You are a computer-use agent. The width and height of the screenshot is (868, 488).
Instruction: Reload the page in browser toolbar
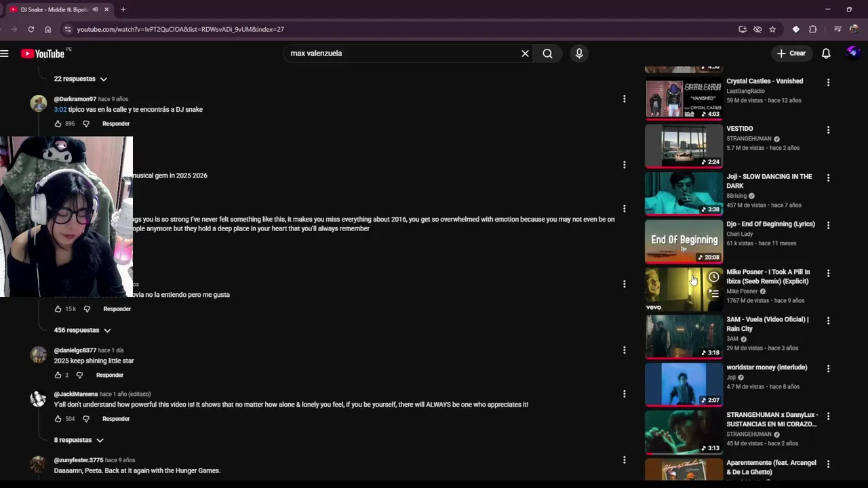pos(31,29)
